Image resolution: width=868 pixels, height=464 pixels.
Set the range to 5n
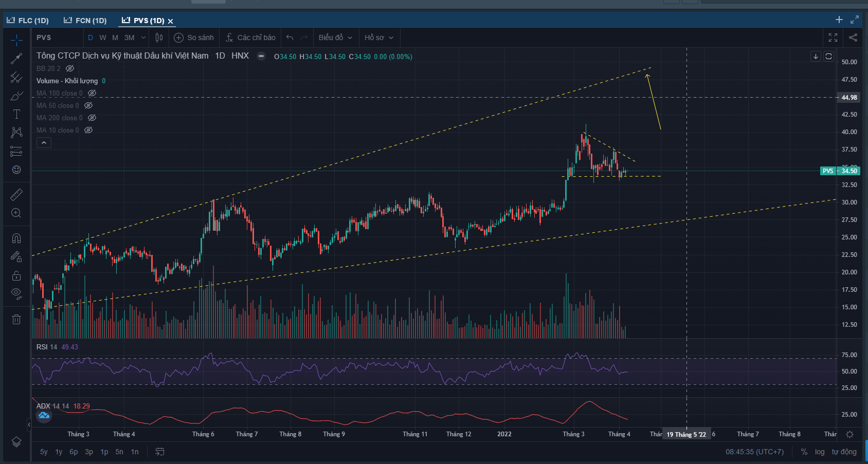pos(119,452)
